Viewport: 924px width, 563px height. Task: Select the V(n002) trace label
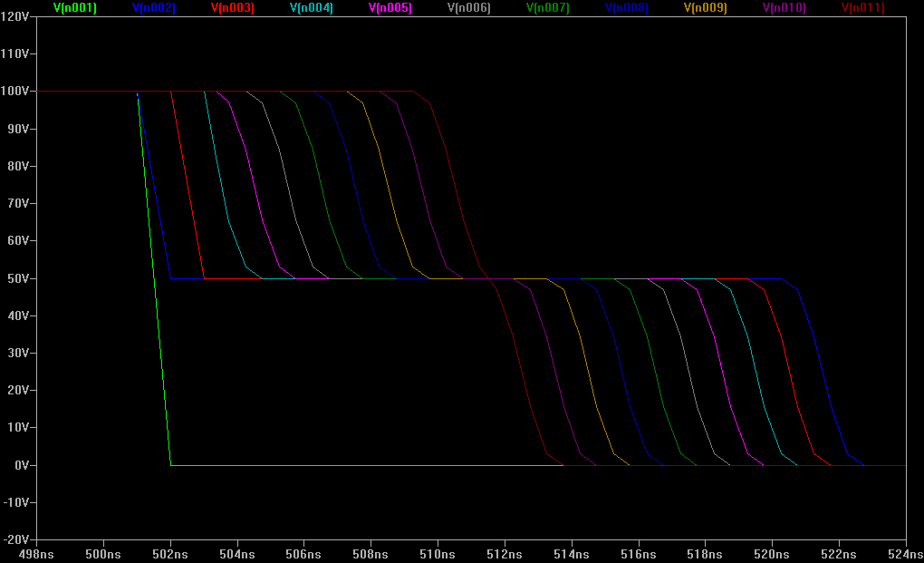(154, 7)
